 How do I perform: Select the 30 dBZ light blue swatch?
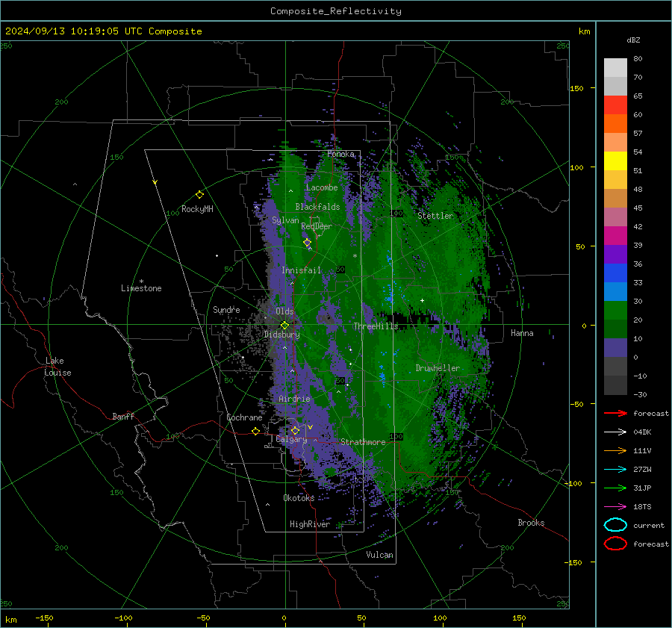(615, 291)
